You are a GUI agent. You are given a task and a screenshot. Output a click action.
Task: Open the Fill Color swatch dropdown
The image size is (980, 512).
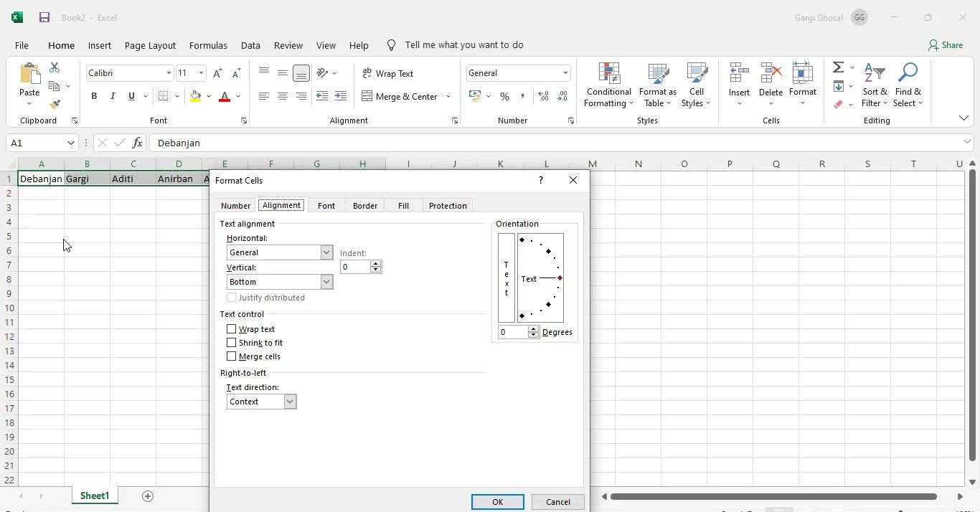point(209,96)
